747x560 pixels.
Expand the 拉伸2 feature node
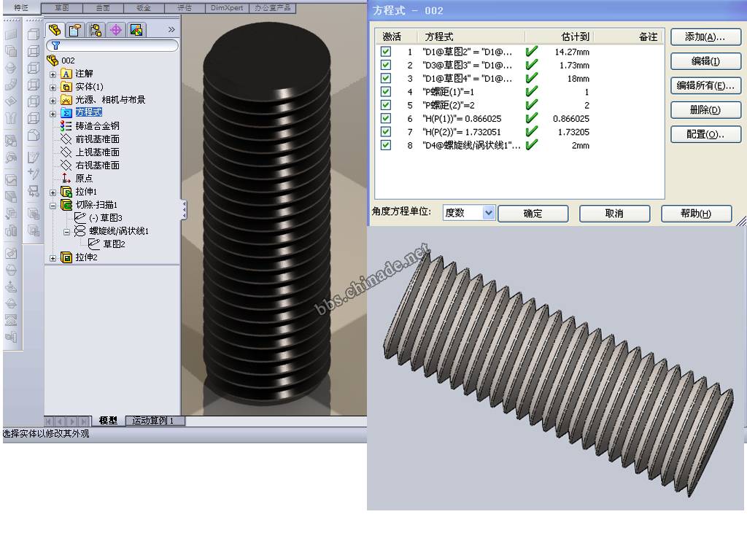coord(53,258)
